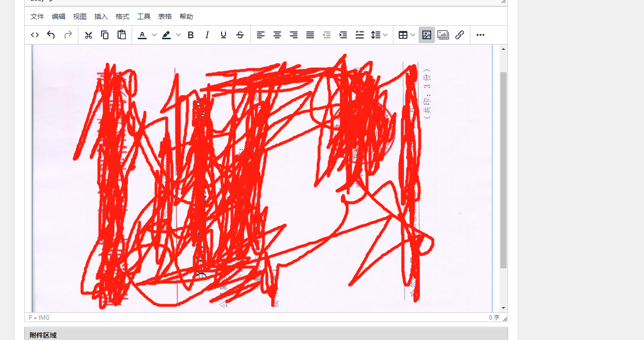Click the more options ellipsis button

(x=480, y=35)
